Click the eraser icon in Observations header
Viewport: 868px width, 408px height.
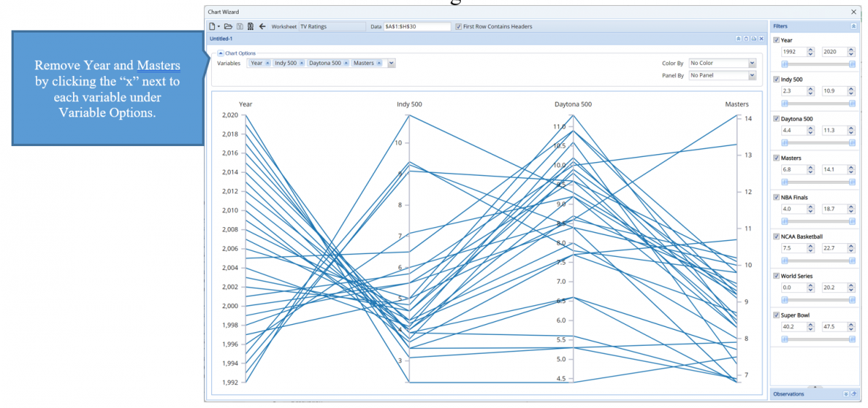(854, 394)
